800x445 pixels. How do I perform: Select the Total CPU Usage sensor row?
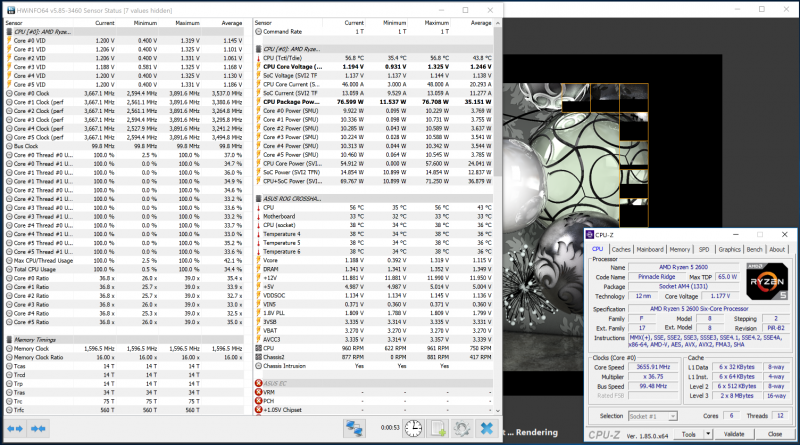click(x=124, y=269)
